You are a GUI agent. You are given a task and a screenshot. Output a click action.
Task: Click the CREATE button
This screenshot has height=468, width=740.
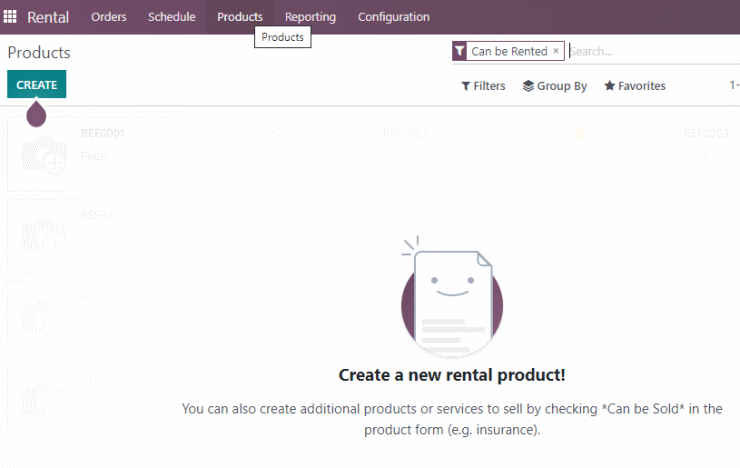(36, 84)
